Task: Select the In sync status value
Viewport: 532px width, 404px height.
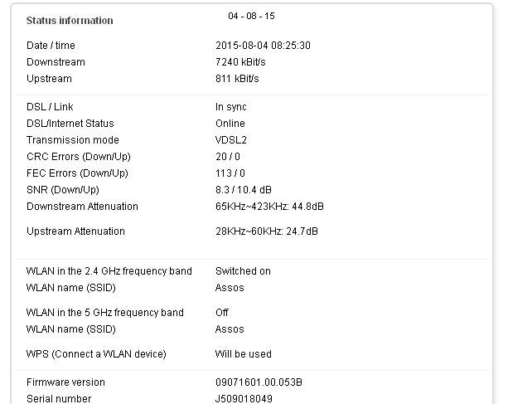Action: tap(231, 107)
